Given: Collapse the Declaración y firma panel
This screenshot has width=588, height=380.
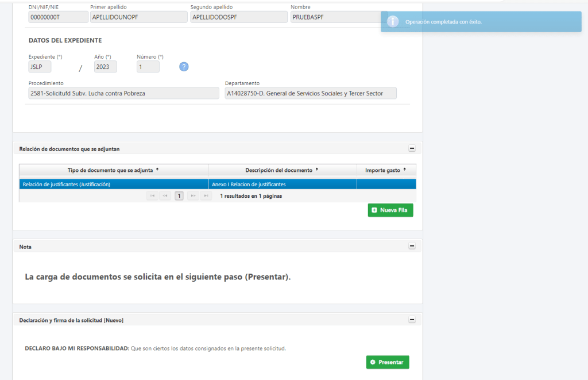Looking at the screenshot, I should tap(412, 320).
